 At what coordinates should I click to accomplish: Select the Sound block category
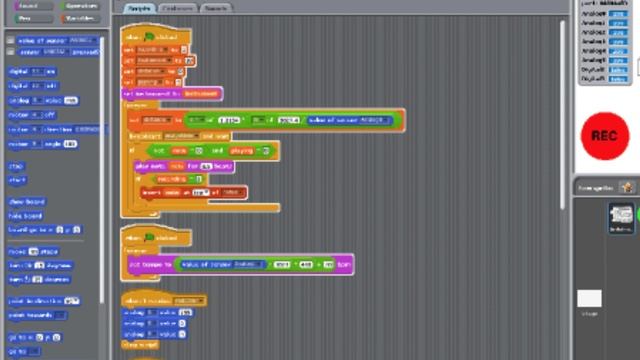[x=33, y=6]
